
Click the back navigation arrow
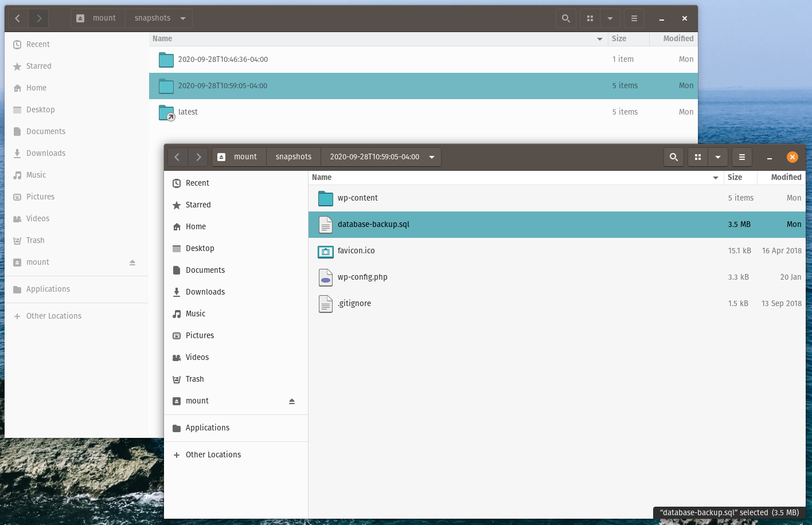pyautogui.click(x=177, y=156)
